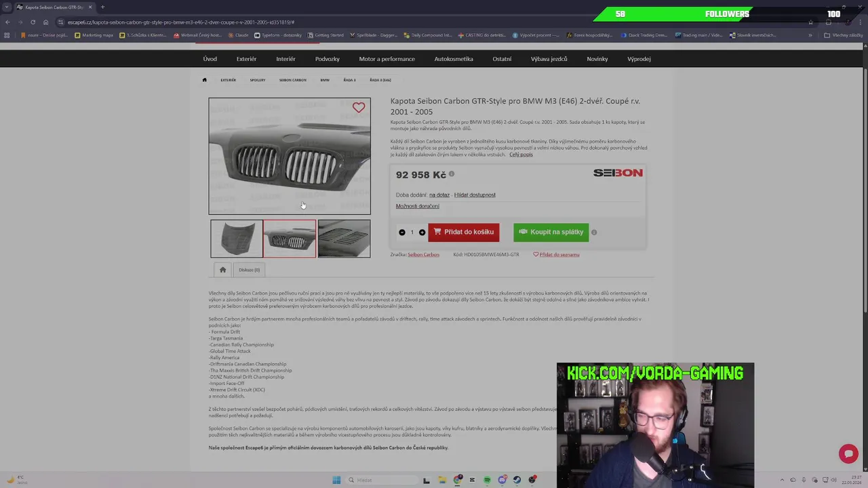The width and height of the screenshot is (868, 488).
Task: Click the heart icon on the product image
Action: coord(359,107)
